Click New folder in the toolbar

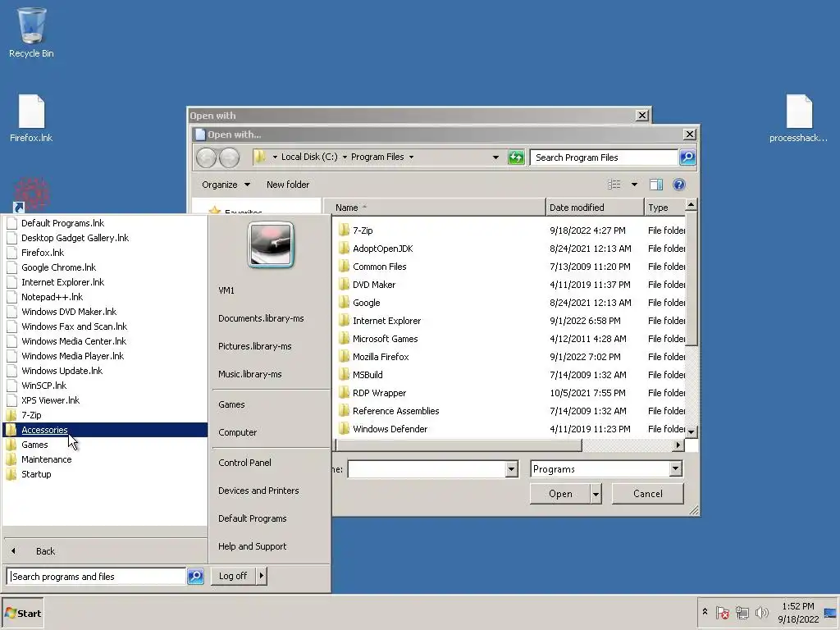pos(288,185)
